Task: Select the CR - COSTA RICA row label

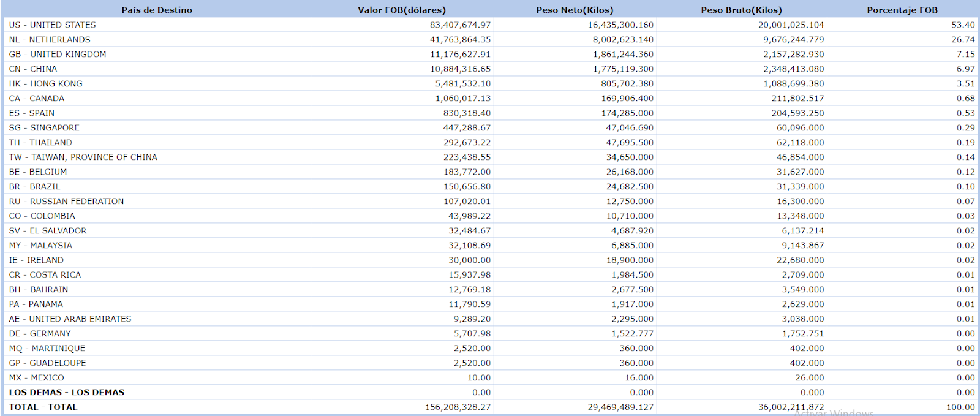Action: point(45,274)
